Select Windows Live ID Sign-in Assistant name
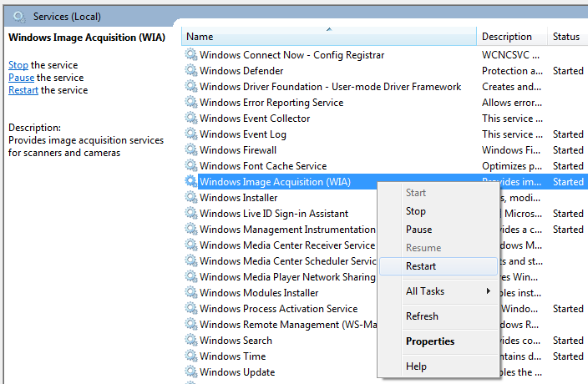 [x=274, y=213]
